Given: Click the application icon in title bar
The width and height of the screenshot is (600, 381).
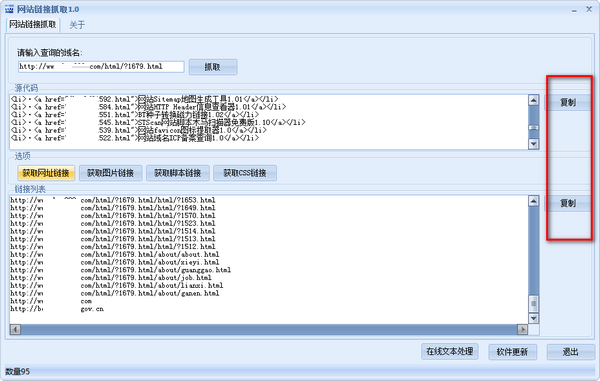Looking at the screenshot, I should (x=9, y=9).
